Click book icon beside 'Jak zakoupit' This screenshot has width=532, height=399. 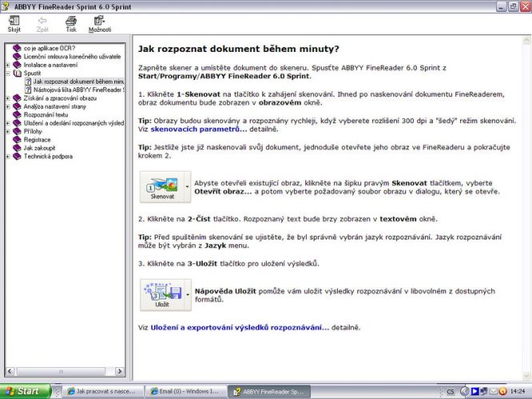point(17,148)
